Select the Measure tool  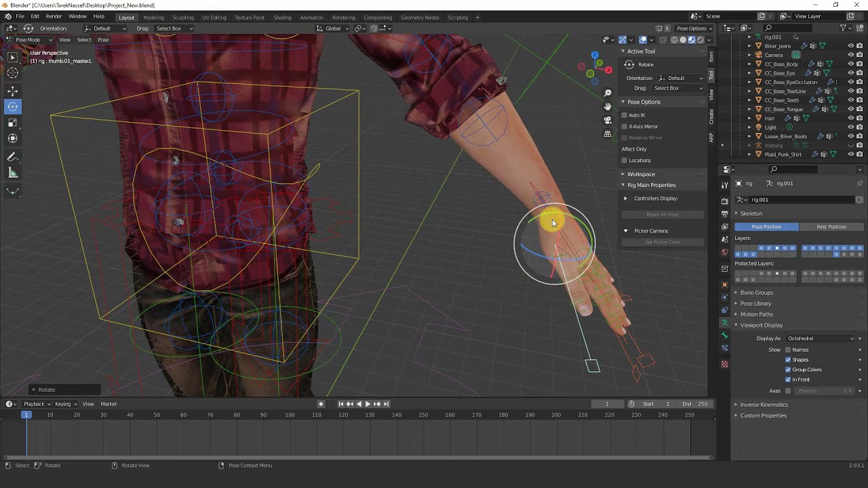(13, 173)
